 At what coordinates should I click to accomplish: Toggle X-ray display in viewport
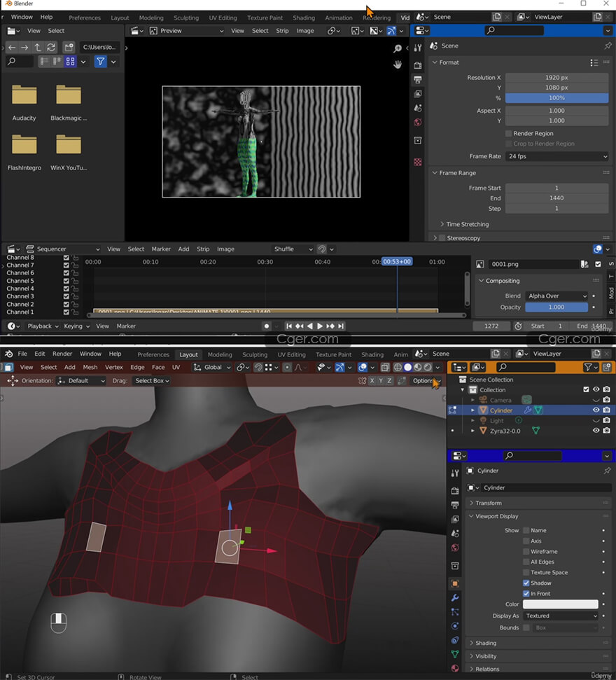[385, 368]
